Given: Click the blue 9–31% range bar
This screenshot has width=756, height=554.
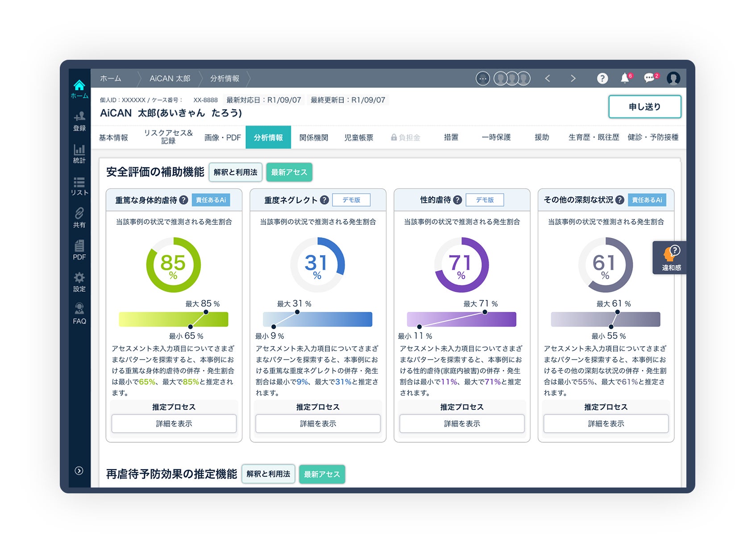Looking at the screenshot, I should pos(318,319).
